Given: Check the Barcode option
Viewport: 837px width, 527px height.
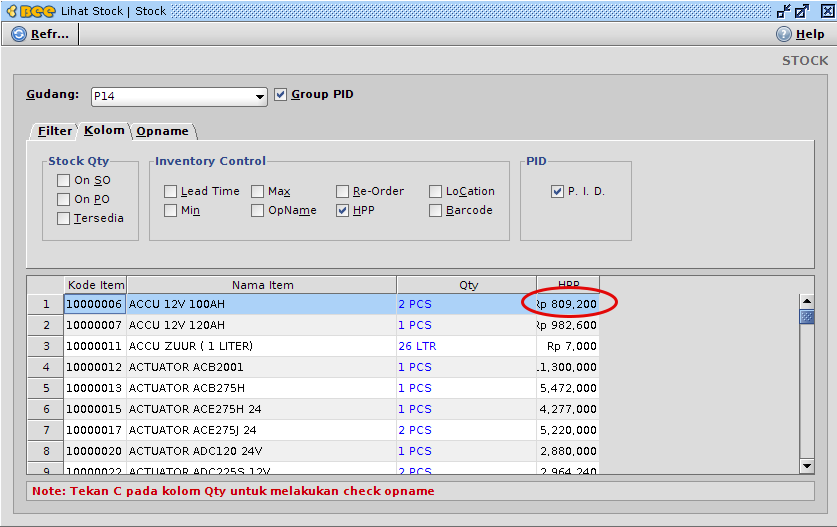Looking at the screenshot, I should 436,210.
